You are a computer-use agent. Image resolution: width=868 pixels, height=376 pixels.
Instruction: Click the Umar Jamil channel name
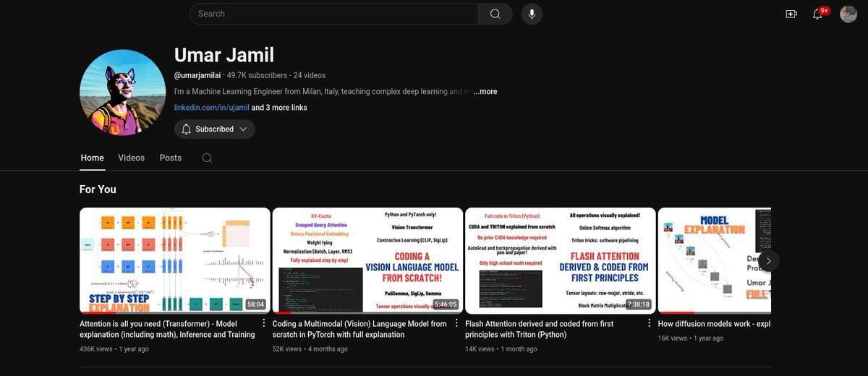point(224,55)
